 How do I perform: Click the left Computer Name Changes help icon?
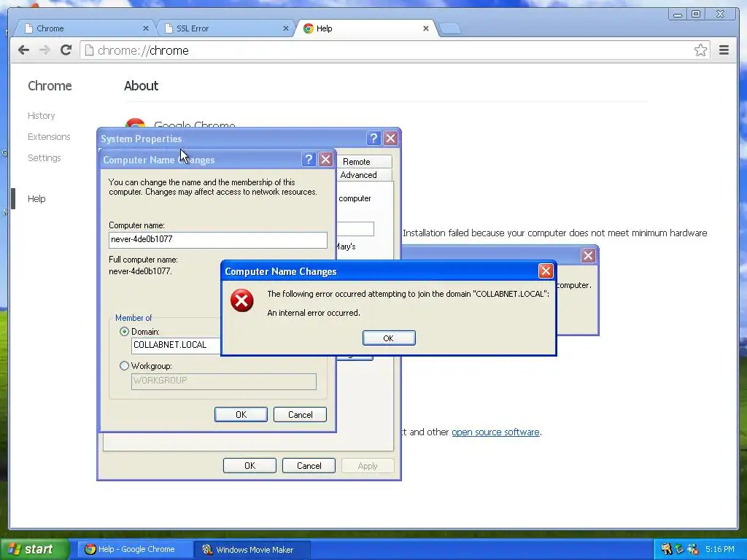(x=309, y=159)
